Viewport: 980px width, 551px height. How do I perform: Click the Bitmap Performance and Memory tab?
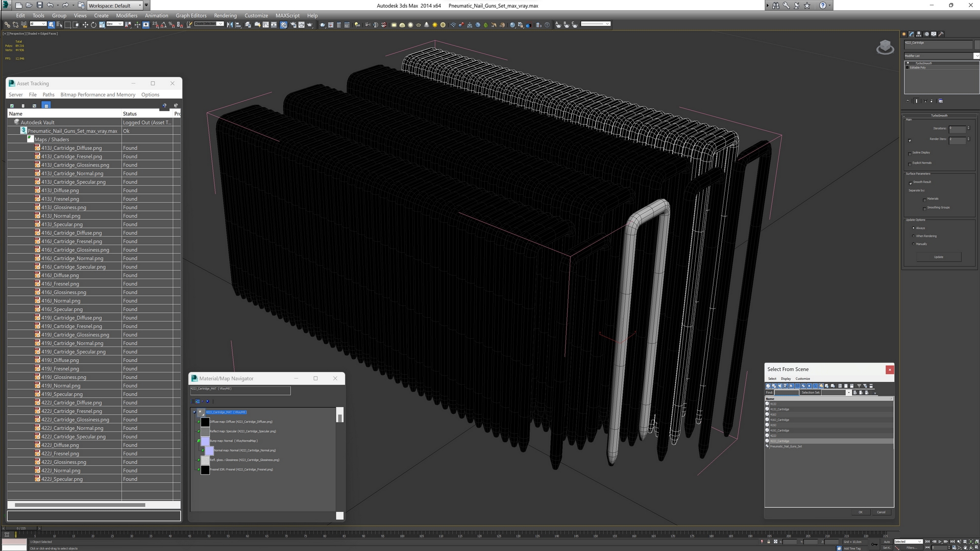click(x=97, y=94)
